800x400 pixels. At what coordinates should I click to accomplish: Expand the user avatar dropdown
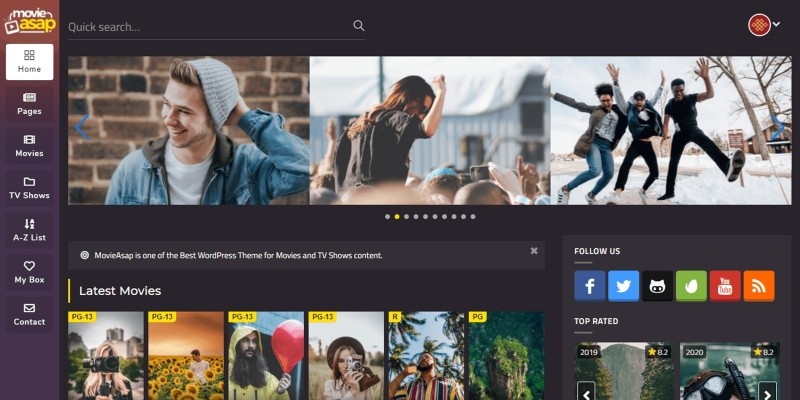click(765, 25)
